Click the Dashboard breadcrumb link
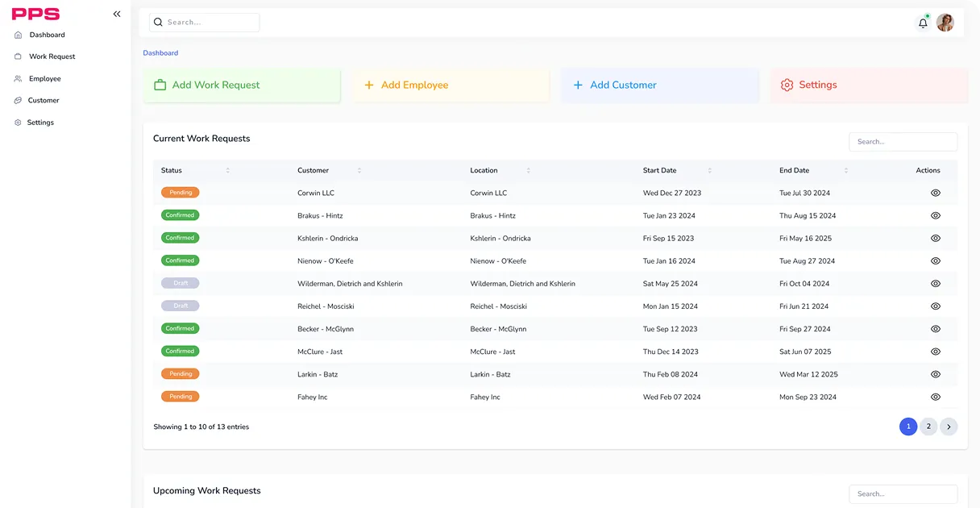 coord(160,53)
